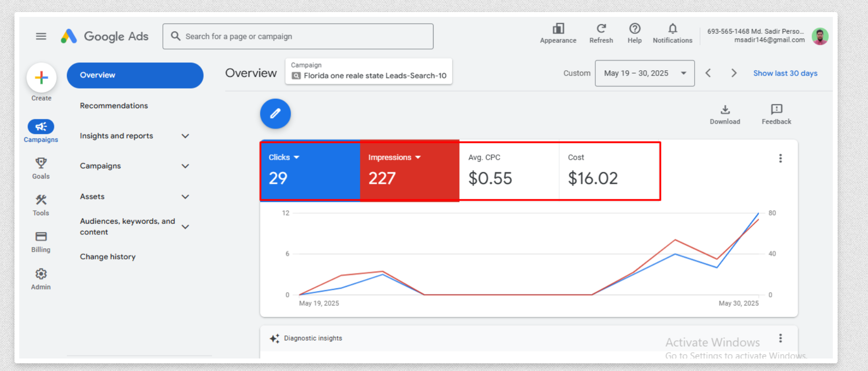The height and width of the screenshot is (371, 868).
Task: Open the Billing card icon
Action: coord(41,236)
